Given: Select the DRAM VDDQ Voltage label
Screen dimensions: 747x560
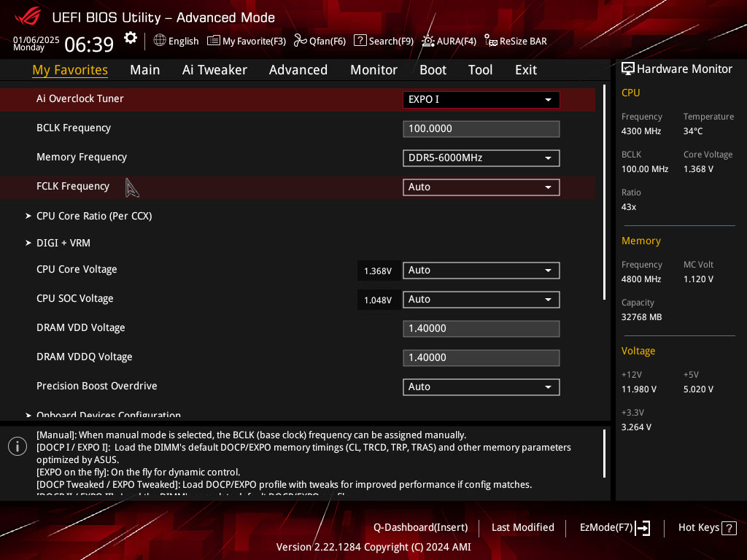Looking at the screenshot, I should [85, 357].
